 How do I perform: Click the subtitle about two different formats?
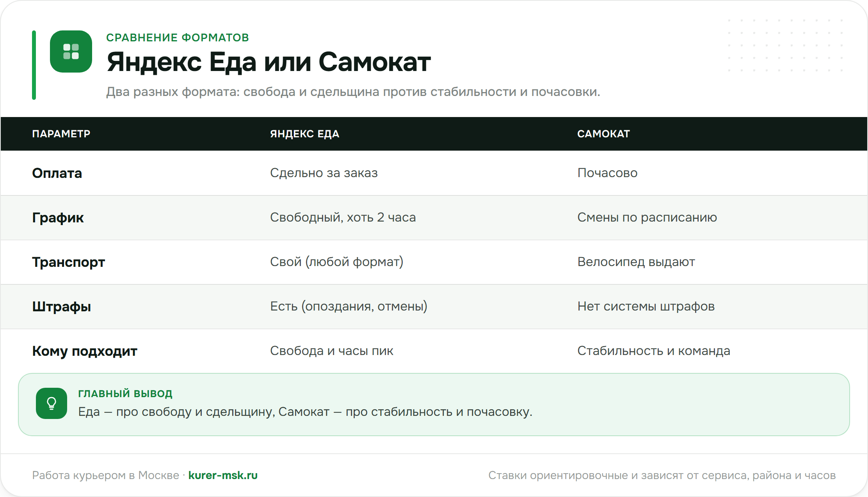click(x=353, y=92)
